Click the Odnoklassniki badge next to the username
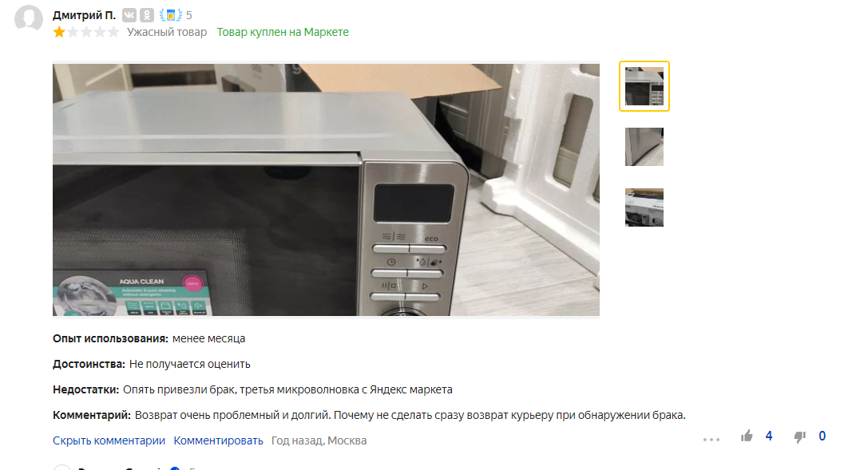868x470 pixels. (x=147, y=15)
